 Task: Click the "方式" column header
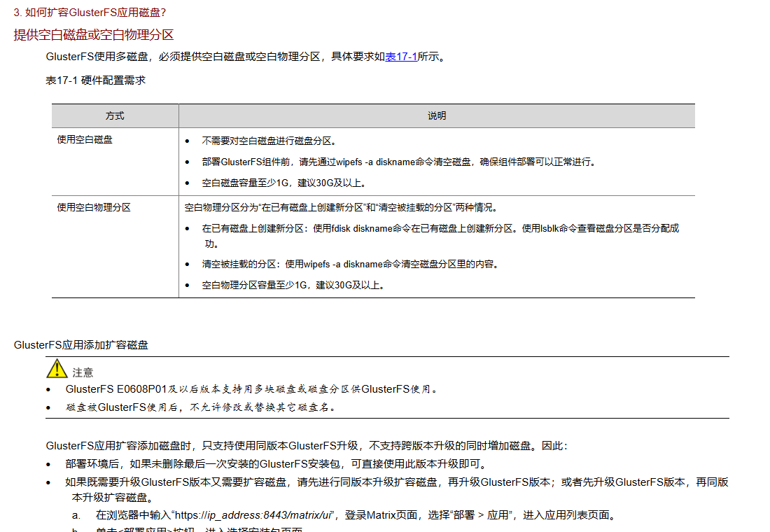(x=115, y=116)
